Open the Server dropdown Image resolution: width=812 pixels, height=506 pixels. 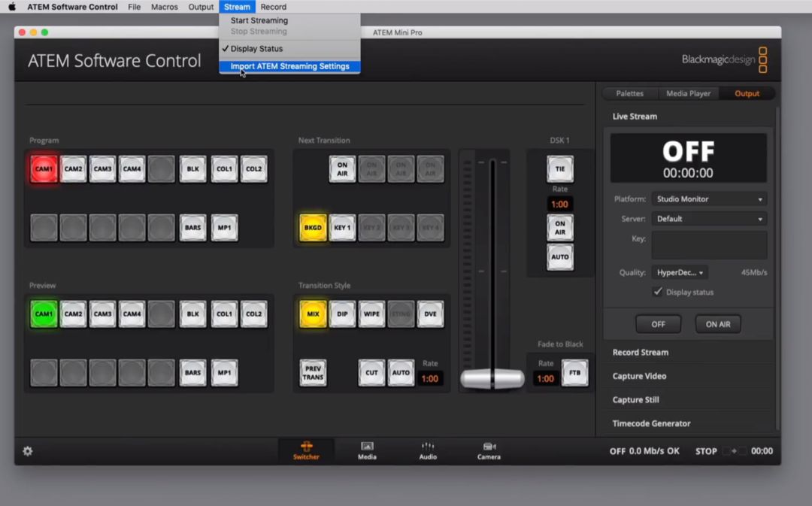[x=709, y=219]
